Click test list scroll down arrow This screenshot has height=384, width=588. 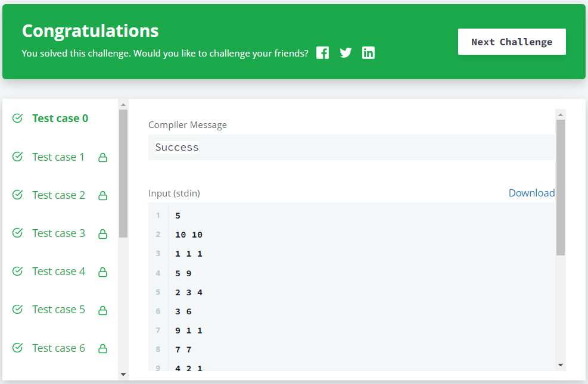[x=123, y=374]
